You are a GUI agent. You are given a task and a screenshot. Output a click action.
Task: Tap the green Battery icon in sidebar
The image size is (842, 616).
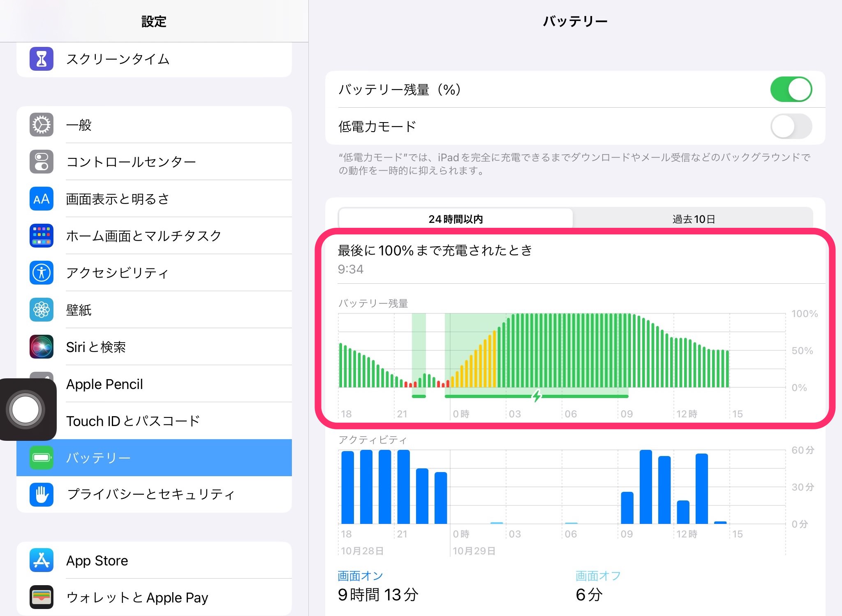coord(42,458)
